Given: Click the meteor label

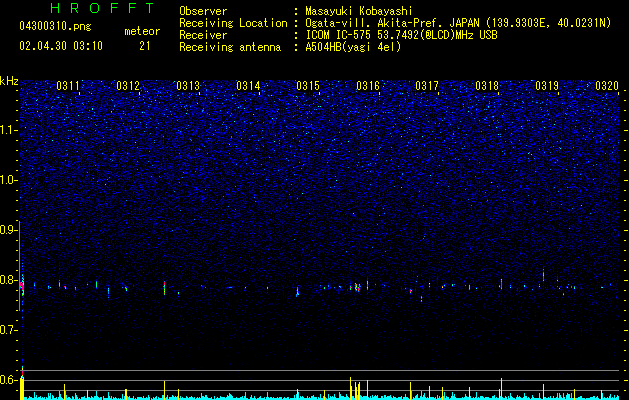Looking at the screenshot, I should (x=142, y=31).
